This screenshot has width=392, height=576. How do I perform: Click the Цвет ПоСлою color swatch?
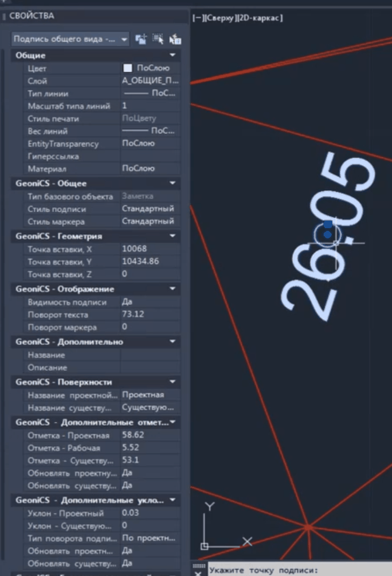click(128, 68)
